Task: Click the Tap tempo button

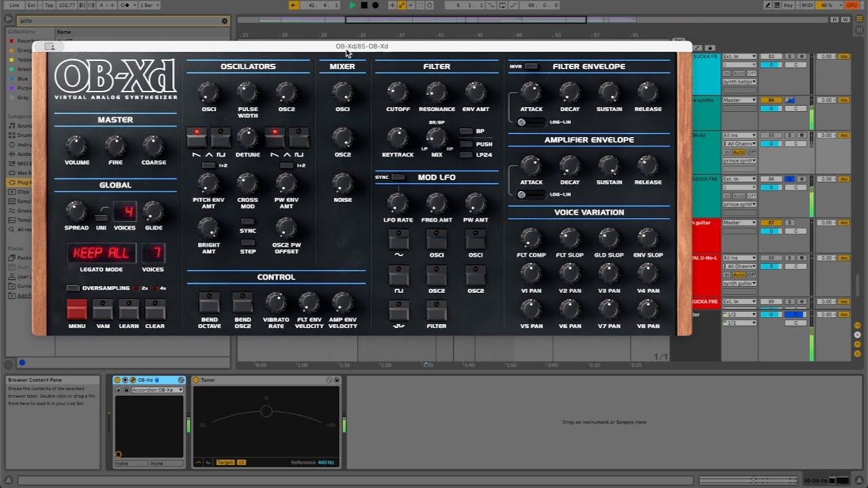Action: [x=49, y=5]
